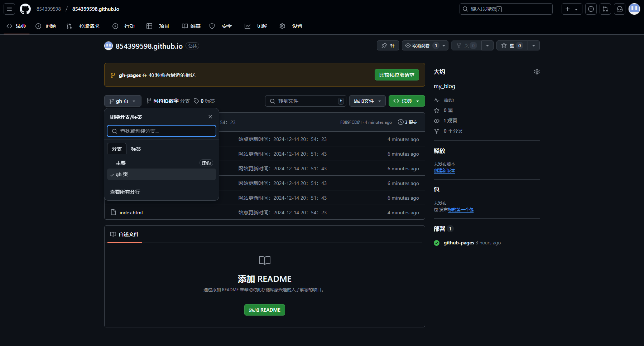Click the commit history clock icon
Image resolution: width=644 pixels, height=346 pixels.
pos(400,122)
